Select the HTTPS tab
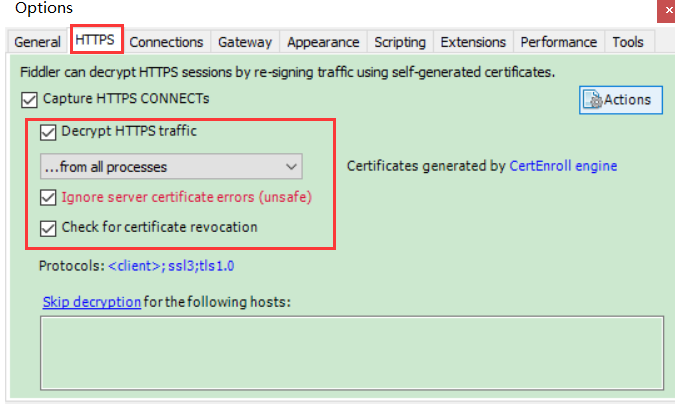This screenshot has height=404, width=675. (95, 40)
